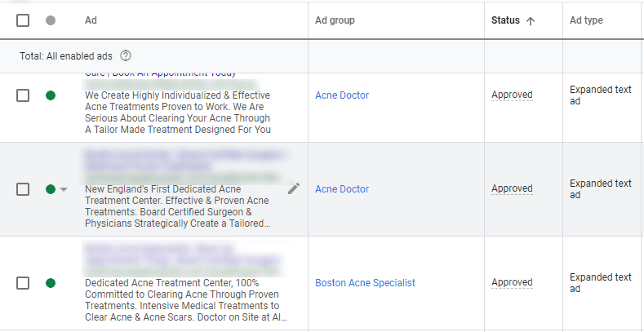Sort by the Ad group column header

coord(335,20)
